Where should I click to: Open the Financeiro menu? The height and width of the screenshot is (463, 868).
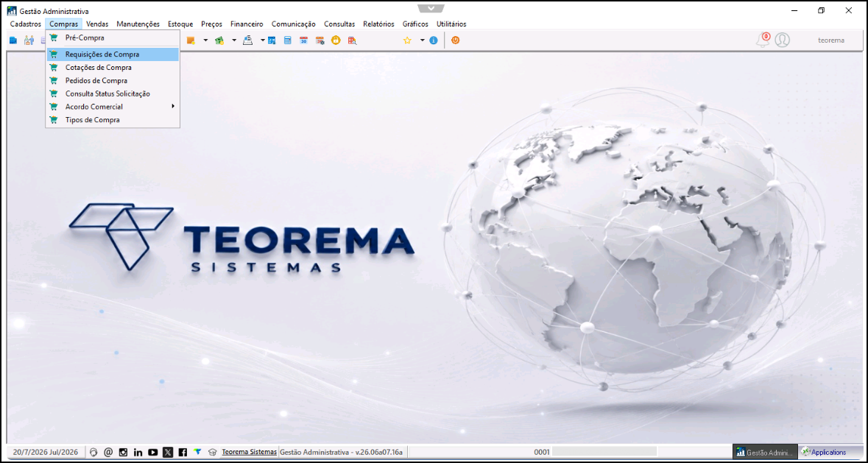247,24
